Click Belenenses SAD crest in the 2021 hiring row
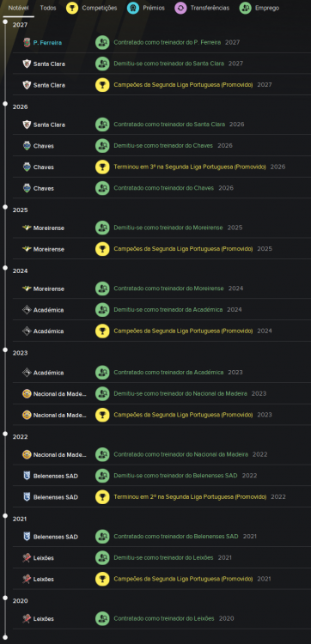 [x=27, y=537]
